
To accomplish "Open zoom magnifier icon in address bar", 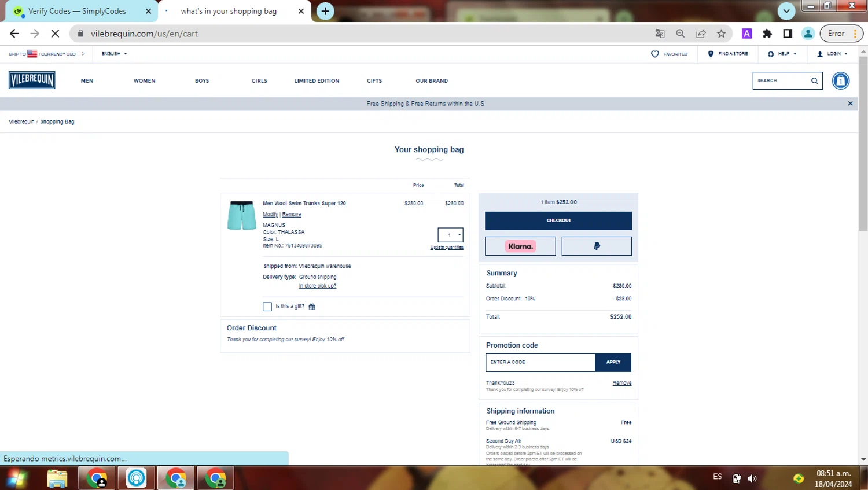I will point(681,34).
